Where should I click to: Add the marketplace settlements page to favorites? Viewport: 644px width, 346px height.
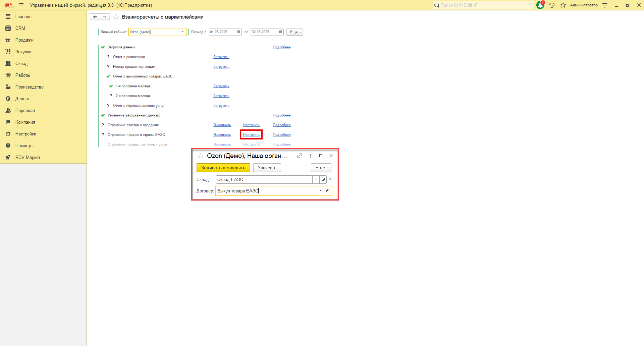click(x=116, y=17)
